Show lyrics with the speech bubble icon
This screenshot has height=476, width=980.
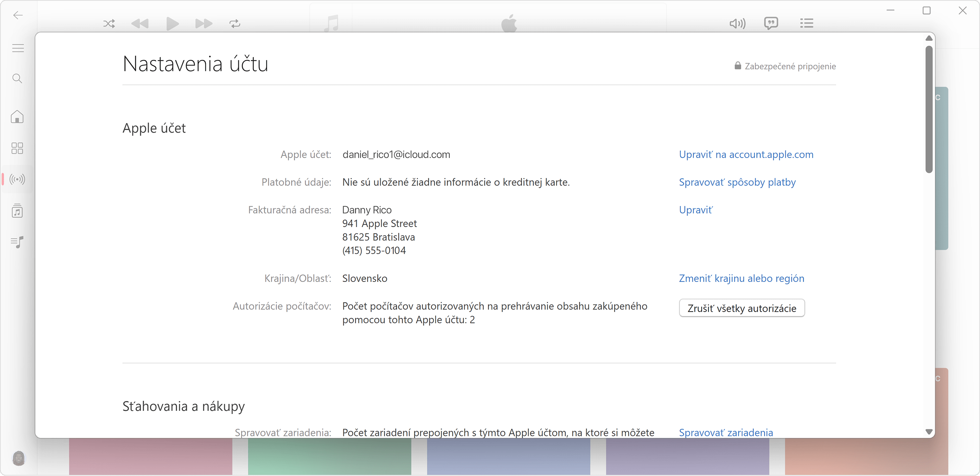771,23
